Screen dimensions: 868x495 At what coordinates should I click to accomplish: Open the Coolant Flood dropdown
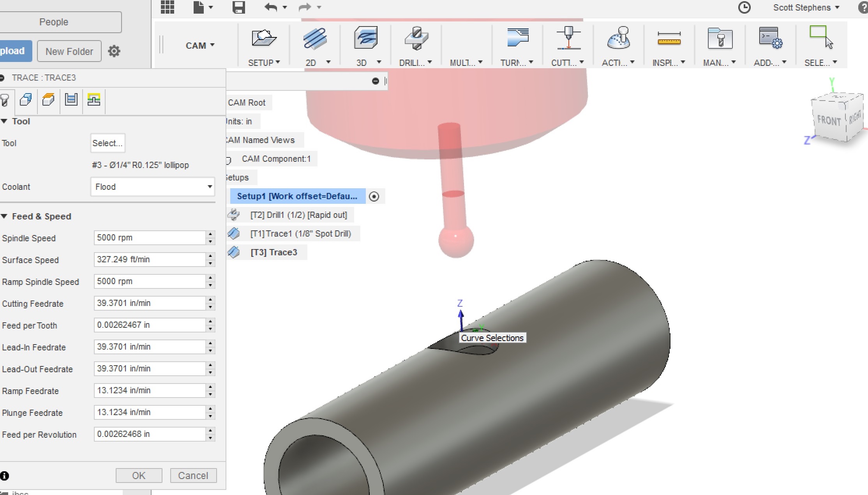pos(152,187)
